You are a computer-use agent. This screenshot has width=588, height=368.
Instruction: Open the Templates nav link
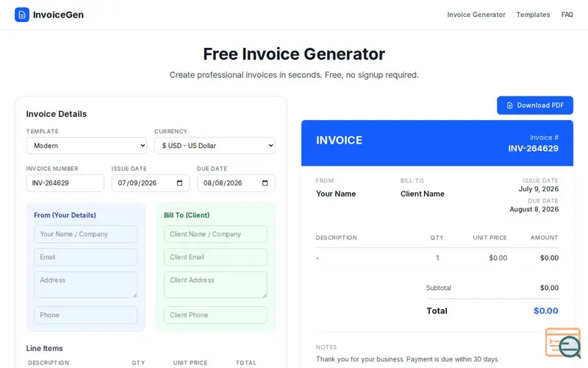click(533, 15)
